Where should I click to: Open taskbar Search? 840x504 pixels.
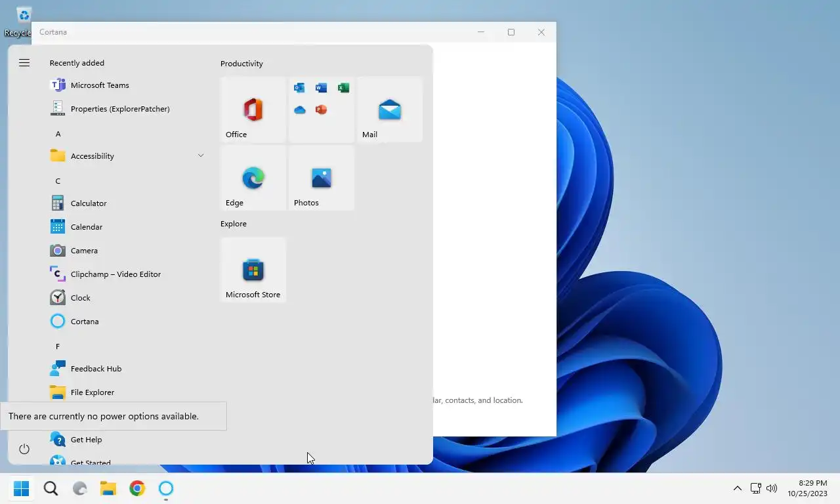(51, 488)
